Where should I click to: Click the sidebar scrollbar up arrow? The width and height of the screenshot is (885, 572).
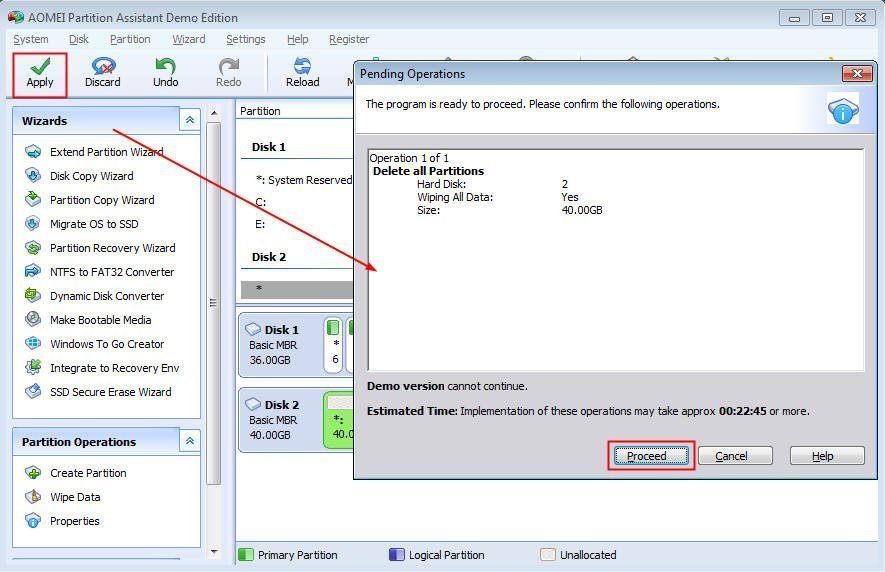(x=213, y=113)
